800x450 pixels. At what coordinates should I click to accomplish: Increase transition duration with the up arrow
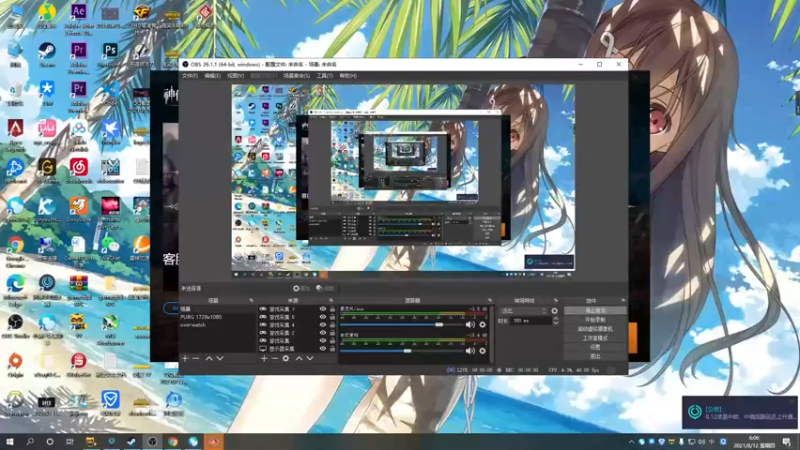pyautogui.click(x=556, y=318)
